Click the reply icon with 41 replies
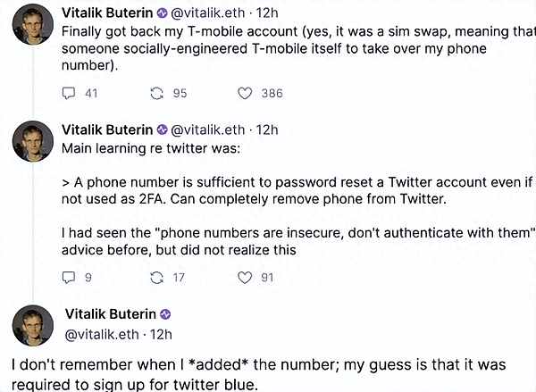 (70, 93)
